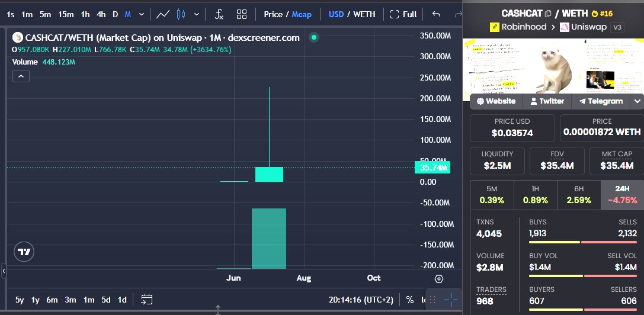Select the 4h timeframe
This screenshot has height=315, width=644.
coord(101,14)
